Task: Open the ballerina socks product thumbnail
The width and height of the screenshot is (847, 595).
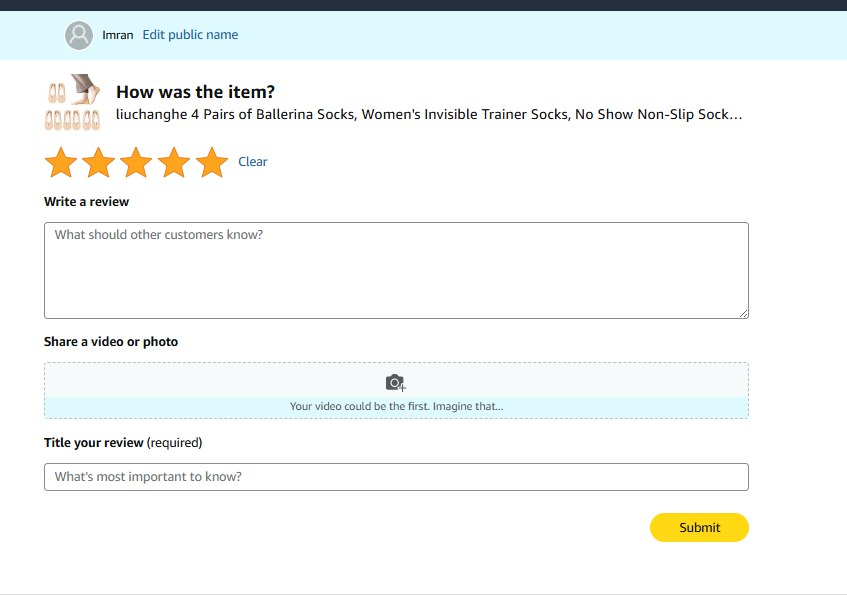Action: point(73,103)
